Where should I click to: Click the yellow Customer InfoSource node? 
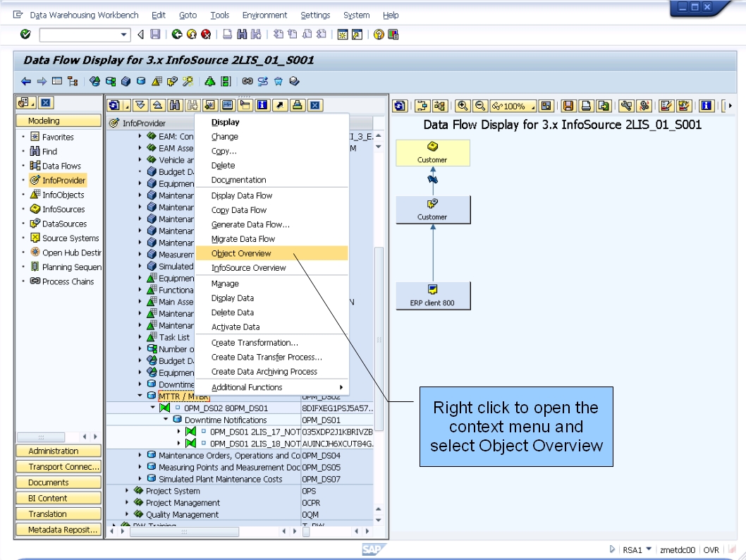pos(433,153)
